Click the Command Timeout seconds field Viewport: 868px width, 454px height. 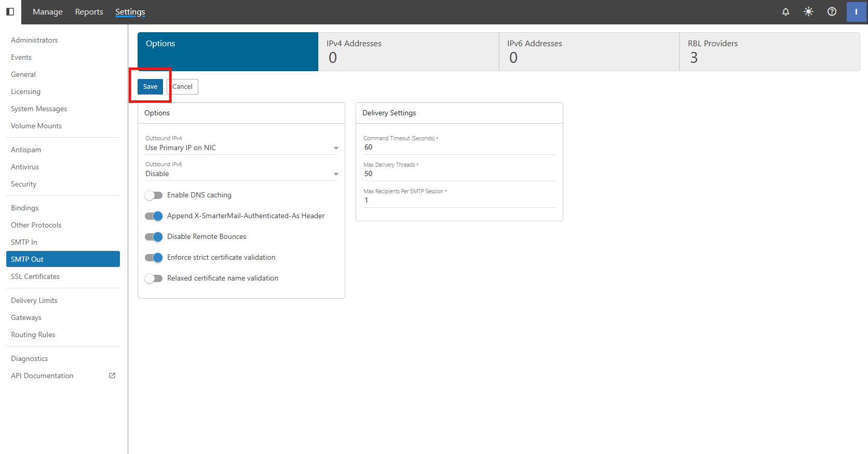click(459, 148)
